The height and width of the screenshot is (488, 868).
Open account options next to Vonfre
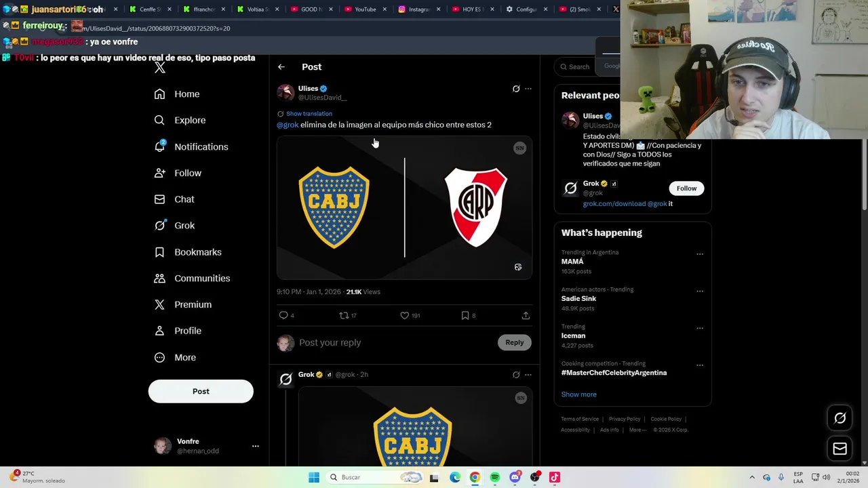tap(255, 446)
